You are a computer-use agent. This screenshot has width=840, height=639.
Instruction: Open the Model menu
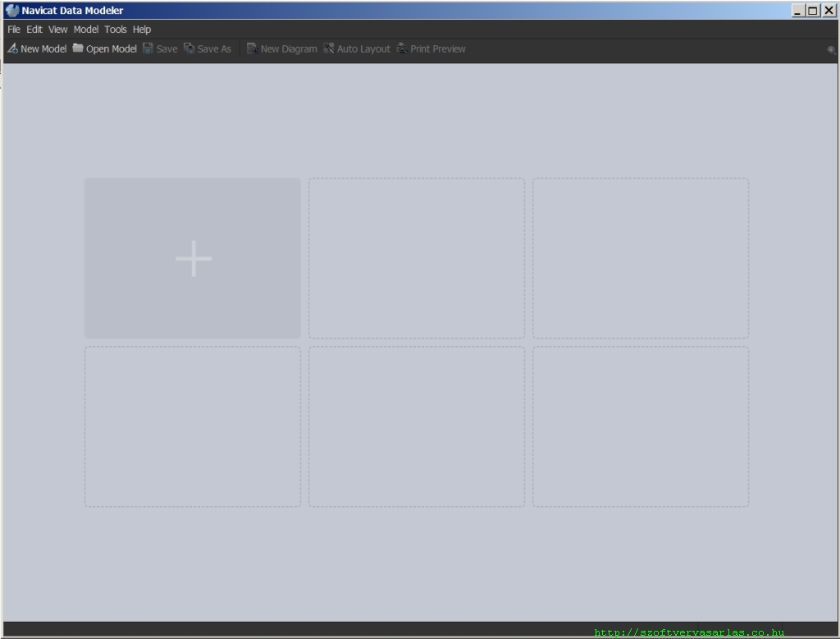[x=86, y=30]
